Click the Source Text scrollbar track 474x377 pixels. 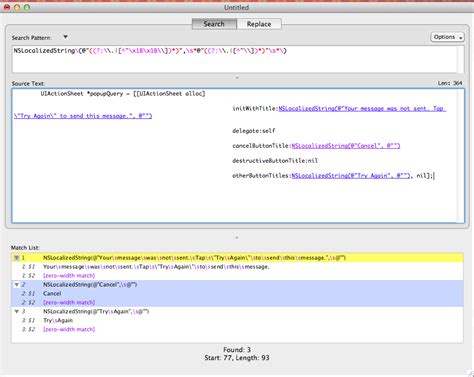[x=460, y=156]
